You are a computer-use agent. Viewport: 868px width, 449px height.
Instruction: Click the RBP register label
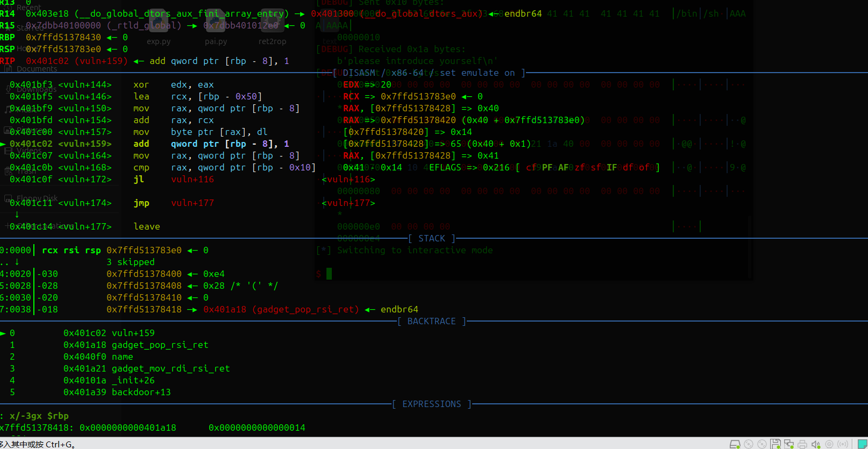coord(8,37)
